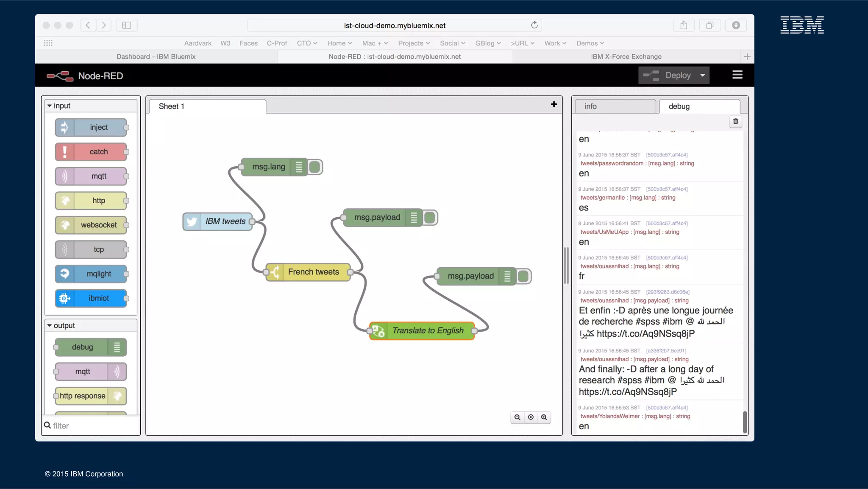868x489 pixels.
Task: Open the Deploy dropdown arrow
Action: click(x=702, y=75)
